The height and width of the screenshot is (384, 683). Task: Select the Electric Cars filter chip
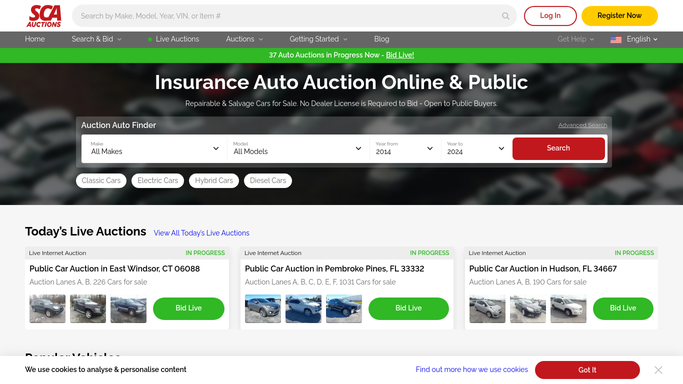[x=158, y=181]
